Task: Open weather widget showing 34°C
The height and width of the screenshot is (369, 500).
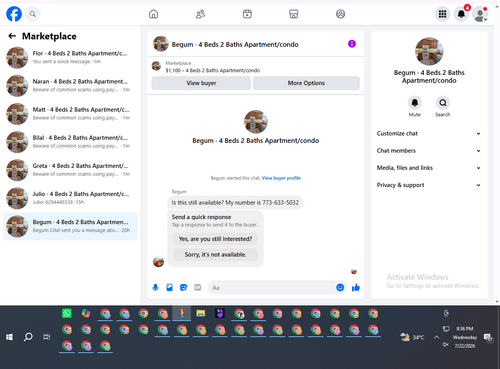Action: coord(412,337)
